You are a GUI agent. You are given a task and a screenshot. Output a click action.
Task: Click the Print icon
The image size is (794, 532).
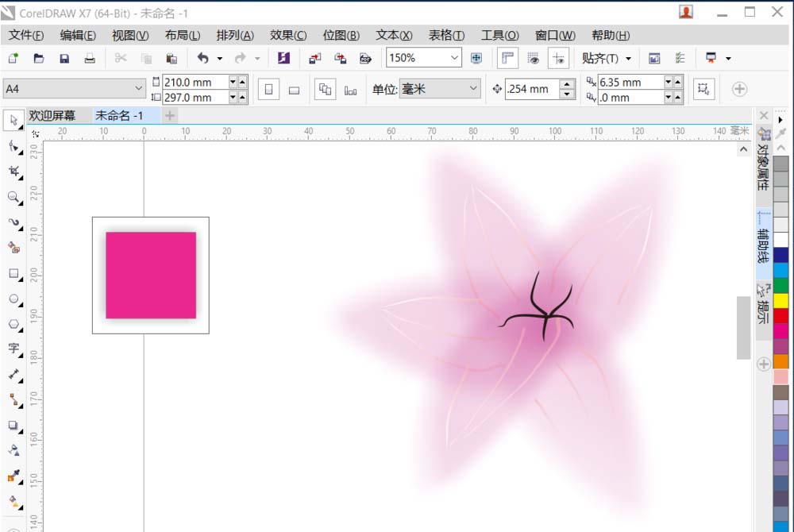90,58
